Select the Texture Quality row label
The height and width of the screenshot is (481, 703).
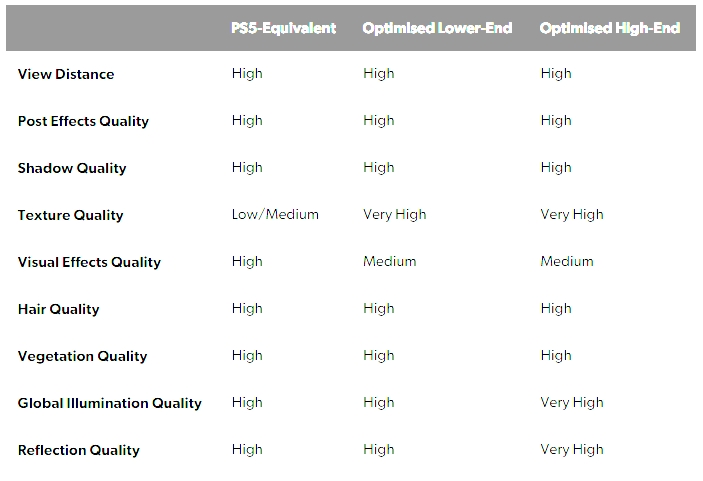[70, 215]
